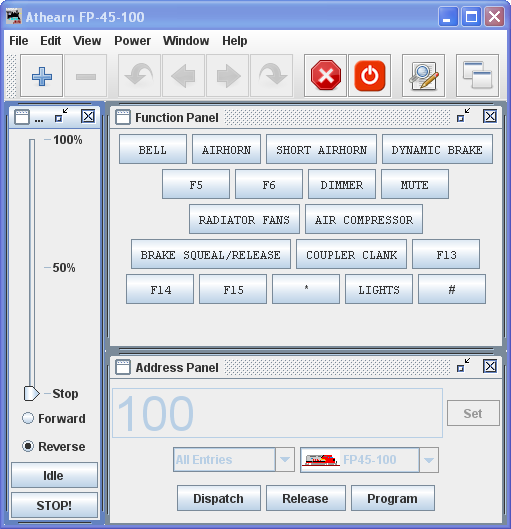Click the Idle button
The image size is (511, 529).
[54, 475]
